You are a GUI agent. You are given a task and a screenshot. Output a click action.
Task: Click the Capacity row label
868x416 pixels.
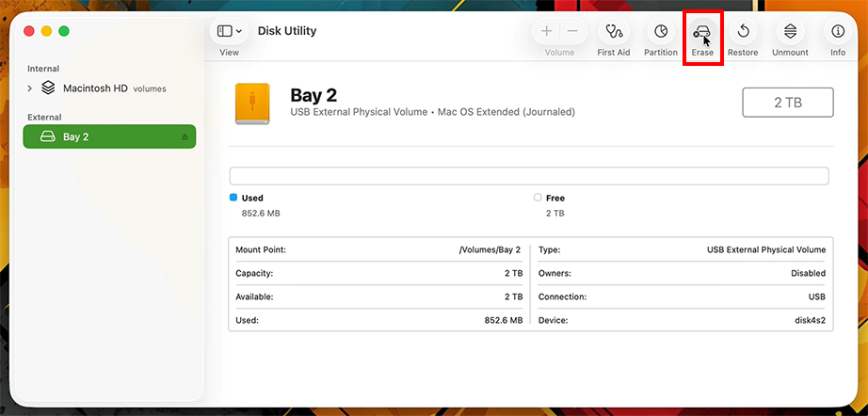254,273
